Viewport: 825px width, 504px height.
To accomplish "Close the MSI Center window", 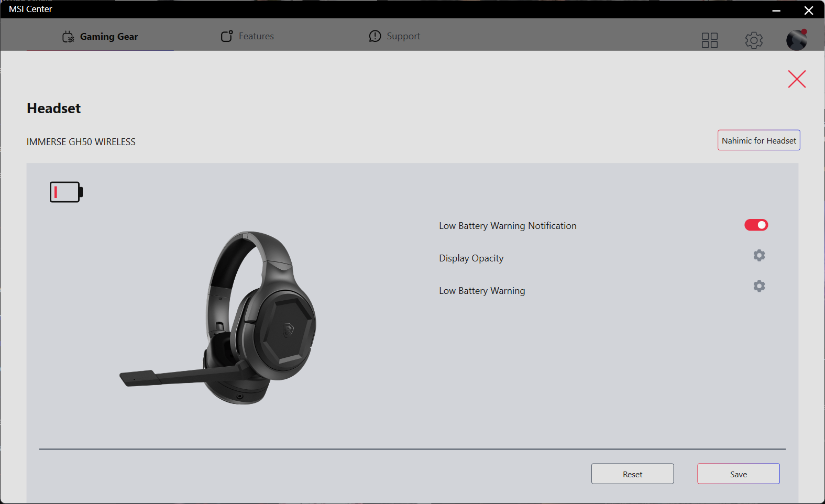I will click(x=808, y=10).
